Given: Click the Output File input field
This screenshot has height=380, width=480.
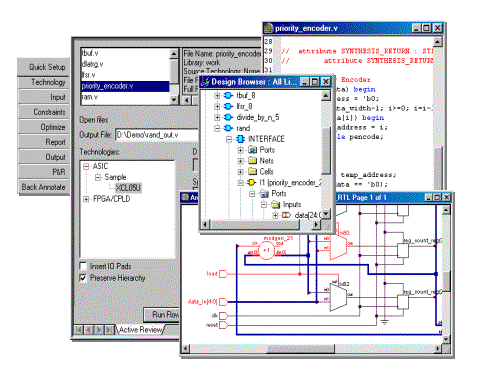Looking at the screenshot, I should 157,135.
